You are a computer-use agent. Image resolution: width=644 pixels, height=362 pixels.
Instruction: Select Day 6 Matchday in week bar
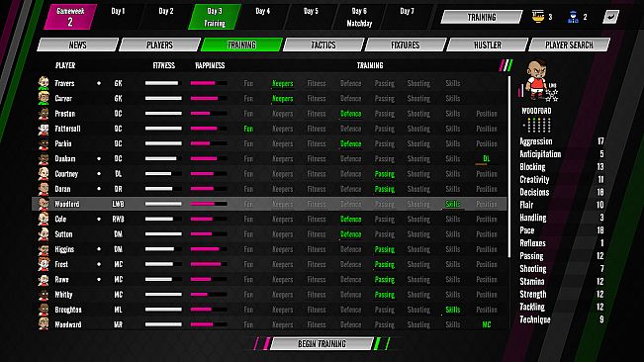(359, 17)
